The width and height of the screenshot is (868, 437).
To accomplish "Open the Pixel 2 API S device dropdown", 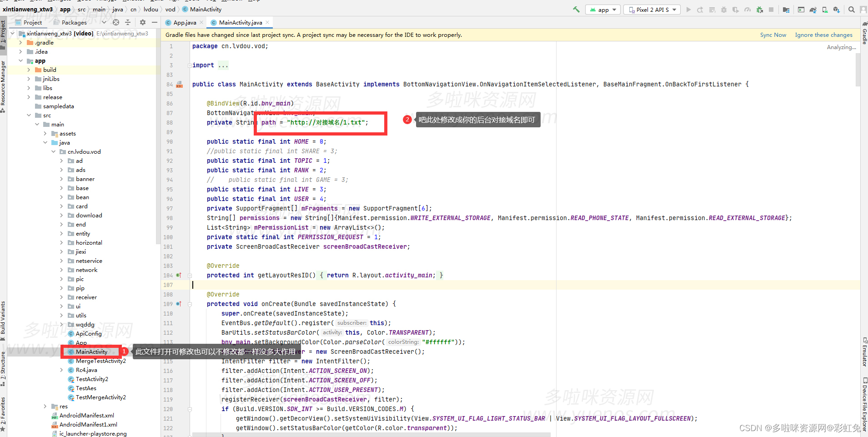I will pyautogui.click(x=652, y=10).
